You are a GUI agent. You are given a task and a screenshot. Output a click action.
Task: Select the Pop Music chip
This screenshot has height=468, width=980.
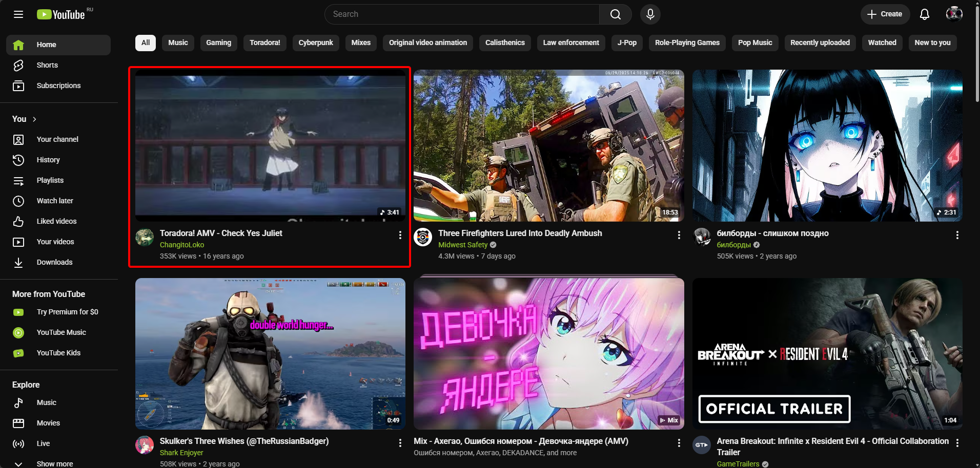point(755,43)
